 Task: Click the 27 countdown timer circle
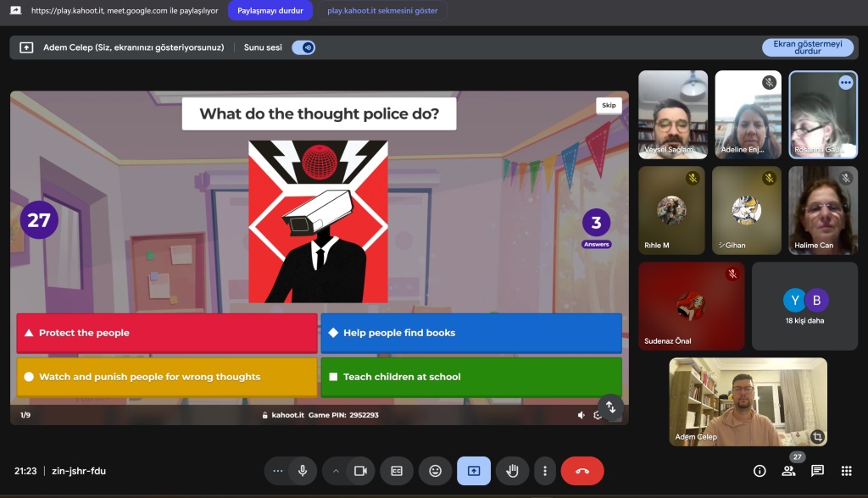(x=39, y=219)
